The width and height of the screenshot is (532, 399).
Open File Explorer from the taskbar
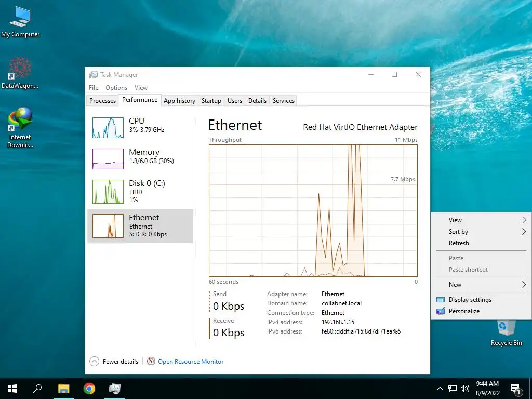(x=63, y=389)
